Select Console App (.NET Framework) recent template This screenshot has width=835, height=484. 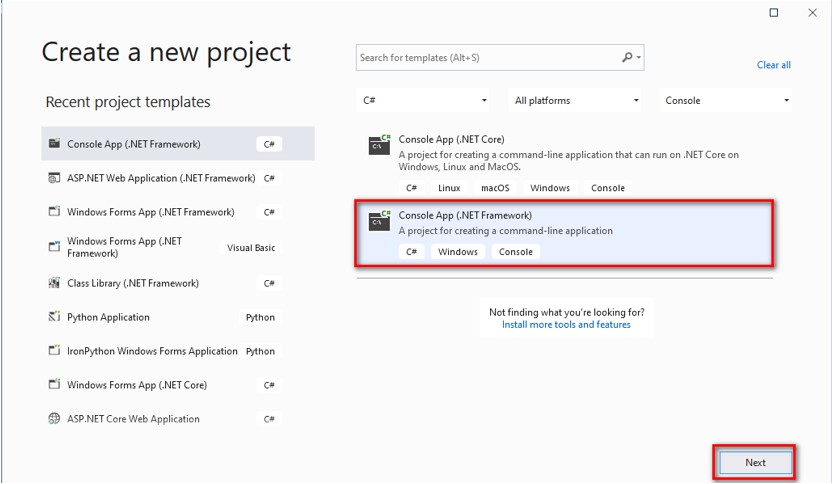[x=178, y=143]
